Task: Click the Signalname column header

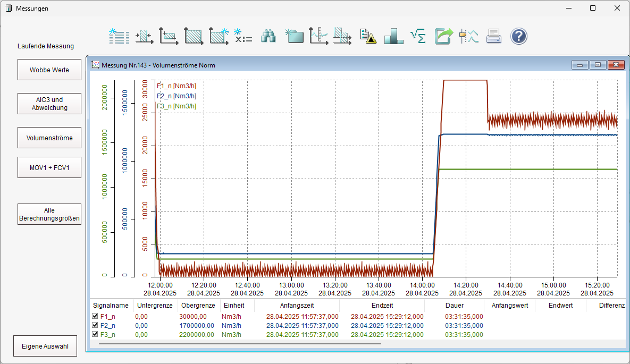Action: [111, 306]
